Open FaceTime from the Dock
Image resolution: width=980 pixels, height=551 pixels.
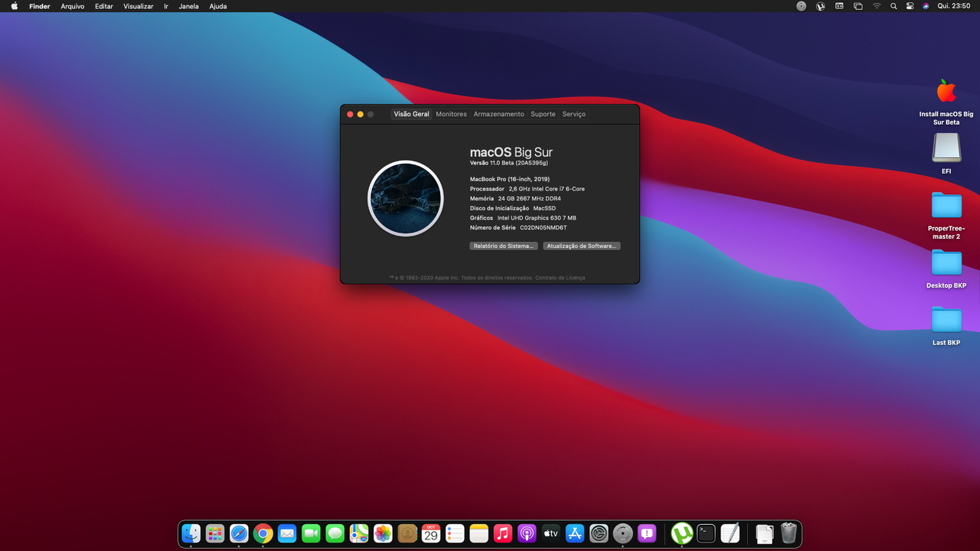[x=311, y=533]
